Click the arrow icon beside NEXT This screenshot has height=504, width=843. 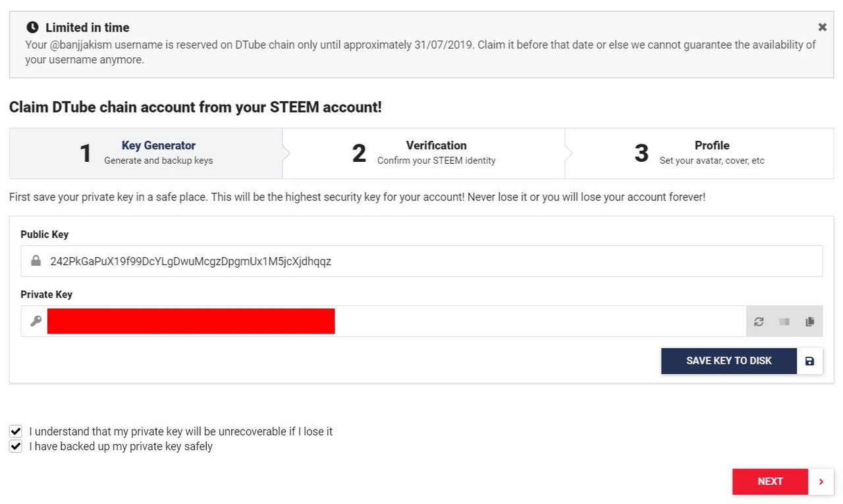click(821, 482)
